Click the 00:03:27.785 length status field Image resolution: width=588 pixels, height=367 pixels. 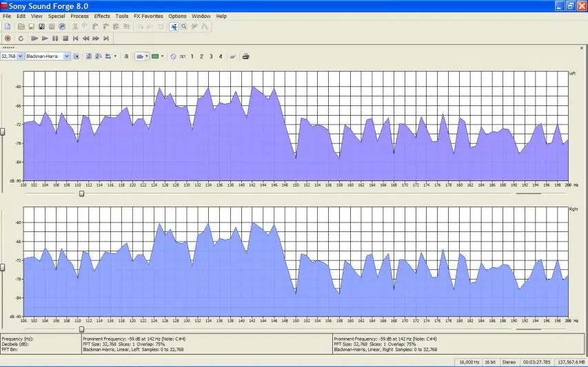coord(536,362)
